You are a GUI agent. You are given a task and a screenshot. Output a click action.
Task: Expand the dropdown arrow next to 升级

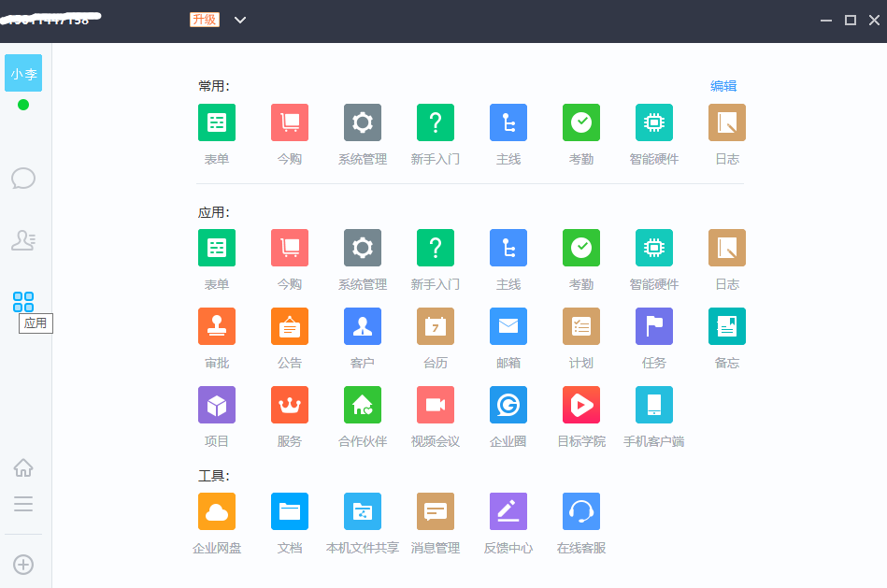(240, 20)
